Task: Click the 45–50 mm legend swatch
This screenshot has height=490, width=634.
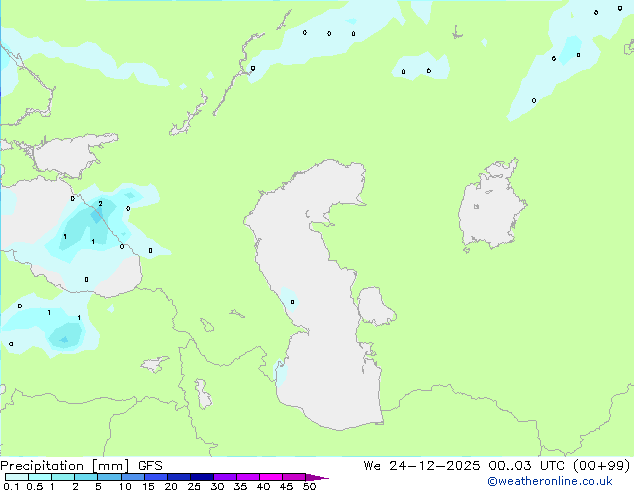Action: click(294, 477)
